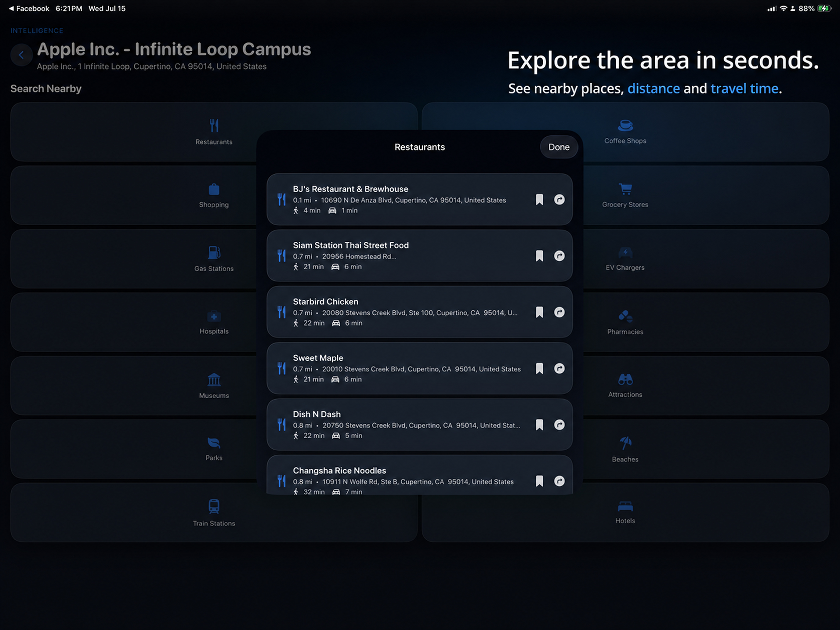Share BJ's Restaurant & Brewhouse

click(559, 199)
